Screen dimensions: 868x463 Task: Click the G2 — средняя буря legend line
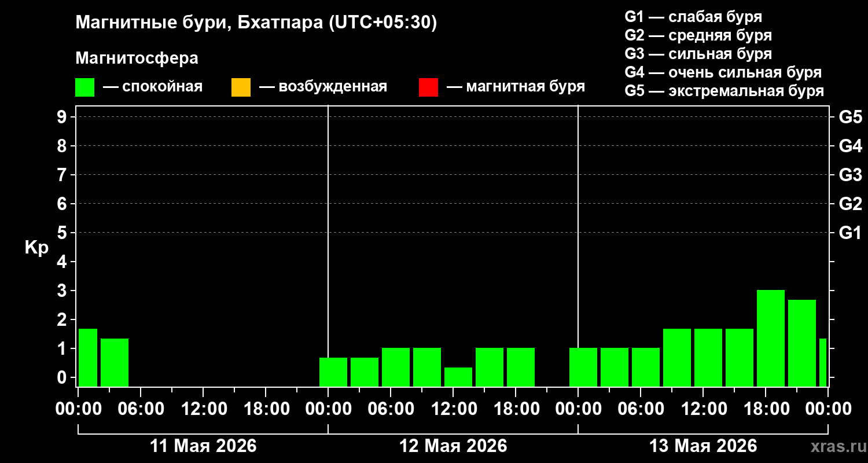[698, 35]
